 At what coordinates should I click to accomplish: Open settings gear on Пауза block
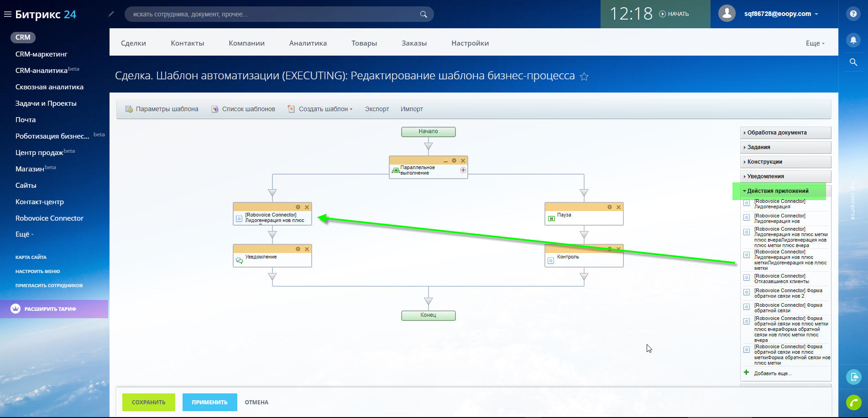pos(609,207)
